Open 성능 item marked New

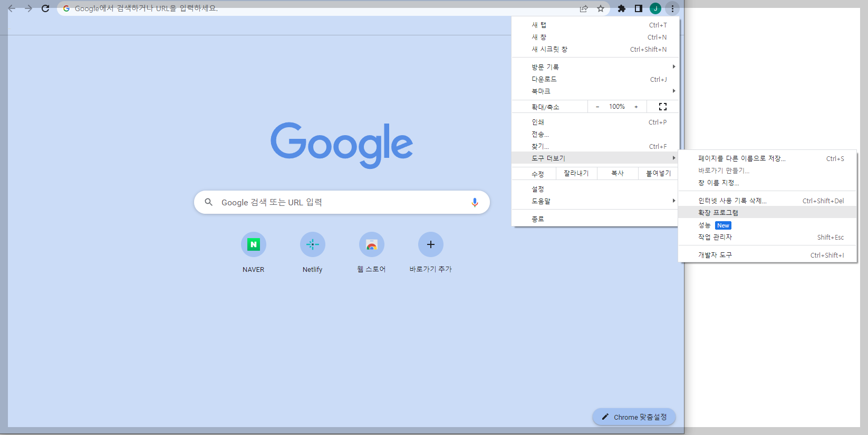coord(768,225)
